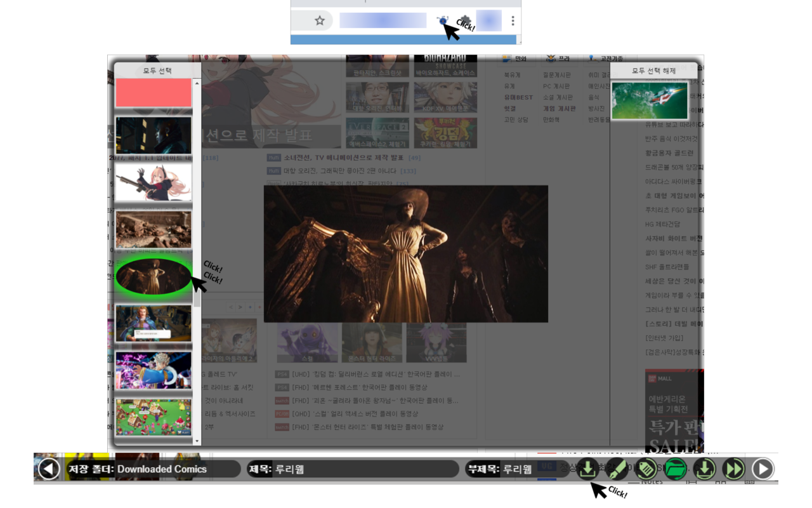This screenshot has width=812, height=508.
Task: Open the puzzle-piece extensions menu
Action: point(466,20)
